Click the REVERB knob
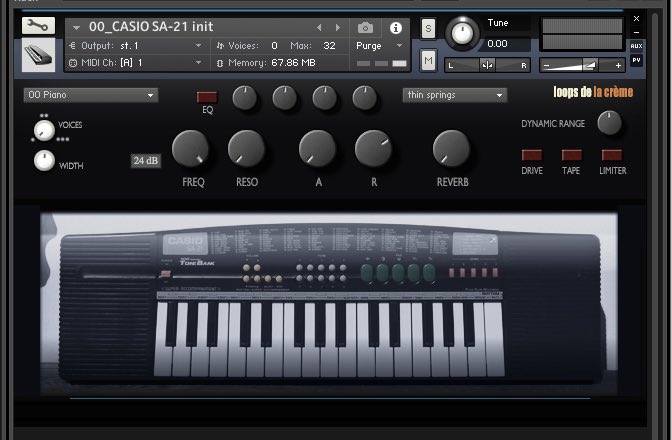The height and width of the screenshot is (440, 672). coord(451,148)
